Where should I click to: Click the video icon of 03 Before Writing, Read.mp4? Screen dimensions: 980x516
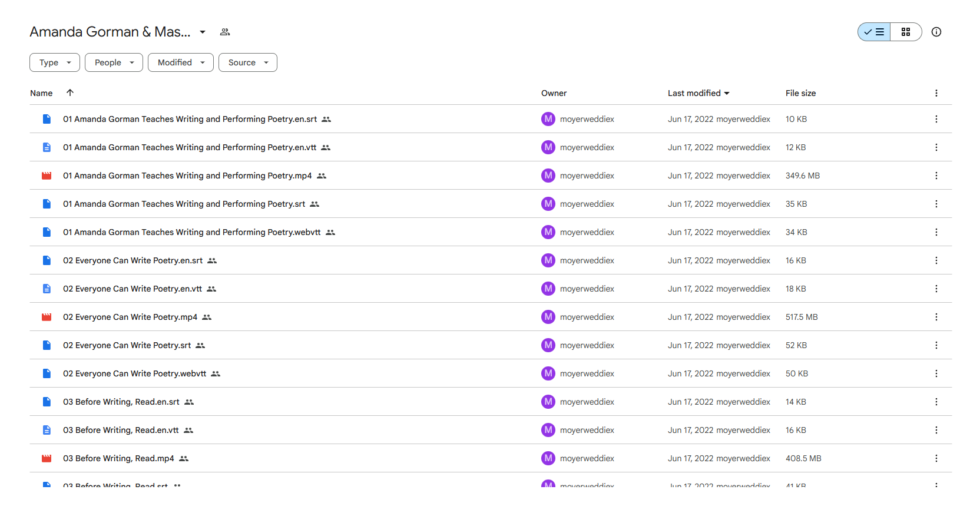click(x=47, y=458)
